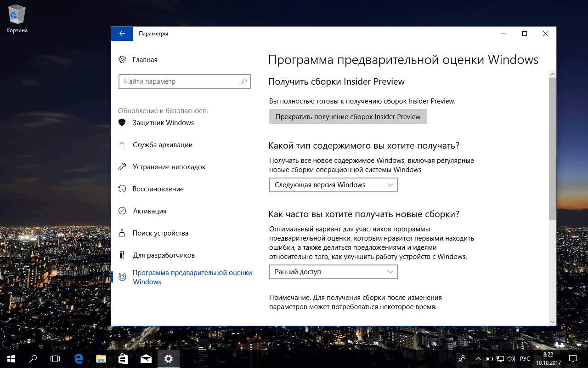Collapse Обновление и безопасность category
This screenshot has height=368, width=588.
pyautogui.click(x=163, y=110)
